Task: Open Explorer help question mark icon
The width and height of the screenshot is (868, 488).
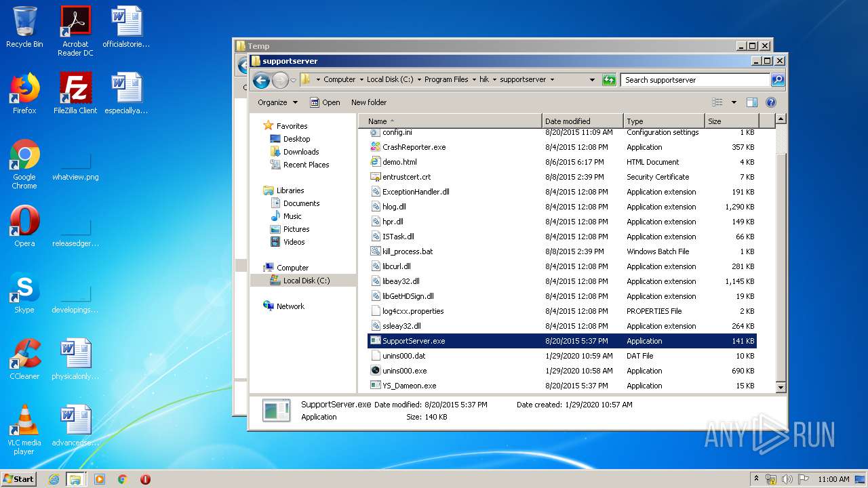Action: point(771,102)
